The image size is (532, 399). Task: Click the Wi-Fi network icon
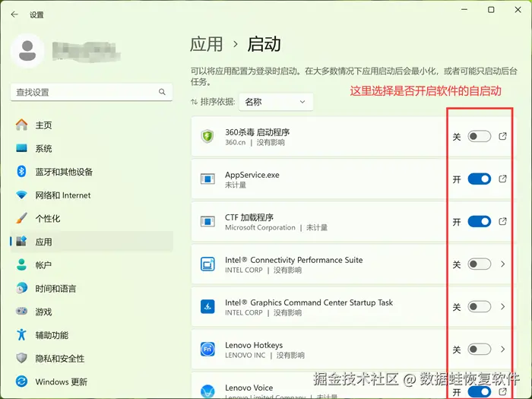pos(22,195)
